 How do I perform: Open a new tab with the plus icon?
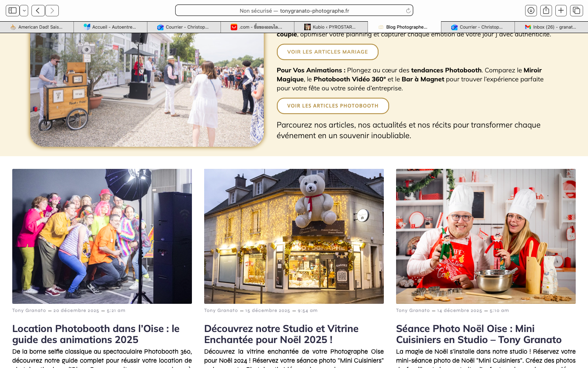pyautogui.click(x=561, y=11)
